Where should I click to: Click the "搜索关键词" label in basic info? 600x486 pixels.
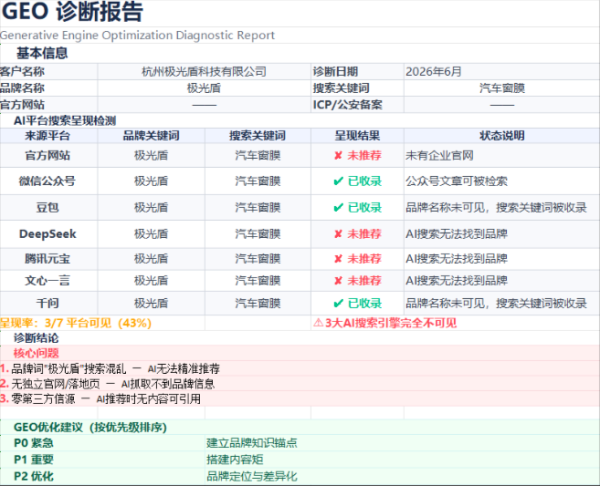point(341,88)
